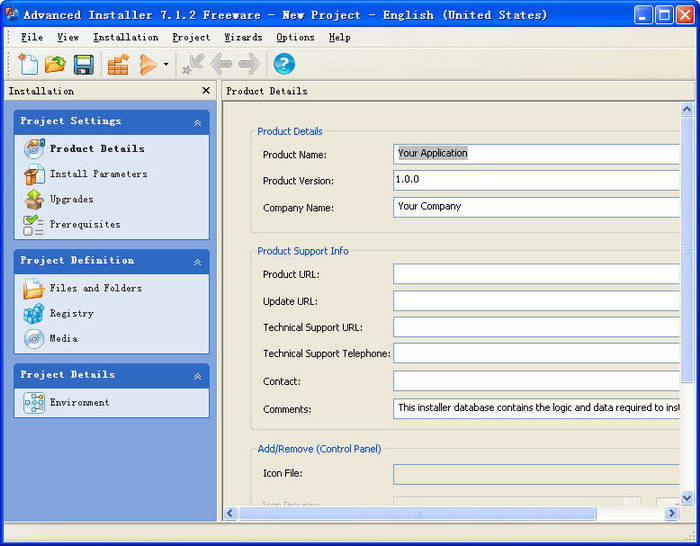
Task: Open the Help question mark icon
Action: pos(284,65)
